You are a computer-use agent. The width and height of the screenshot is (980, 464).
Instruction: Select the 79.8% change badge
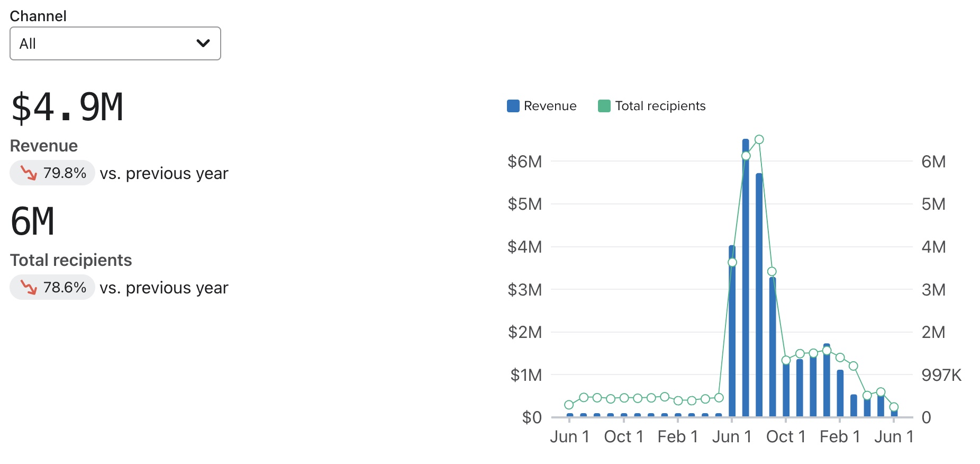click(x=52, y=173)
